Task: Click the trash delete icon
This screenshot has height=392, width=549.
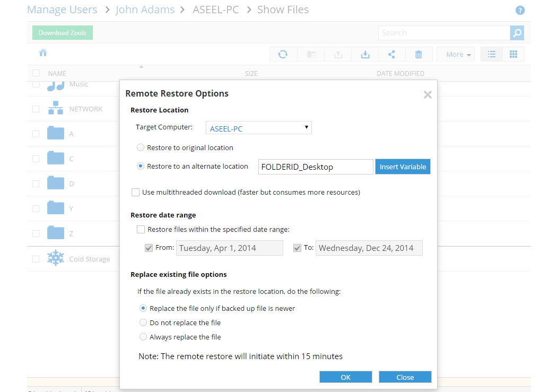Action: pos(419,54)
